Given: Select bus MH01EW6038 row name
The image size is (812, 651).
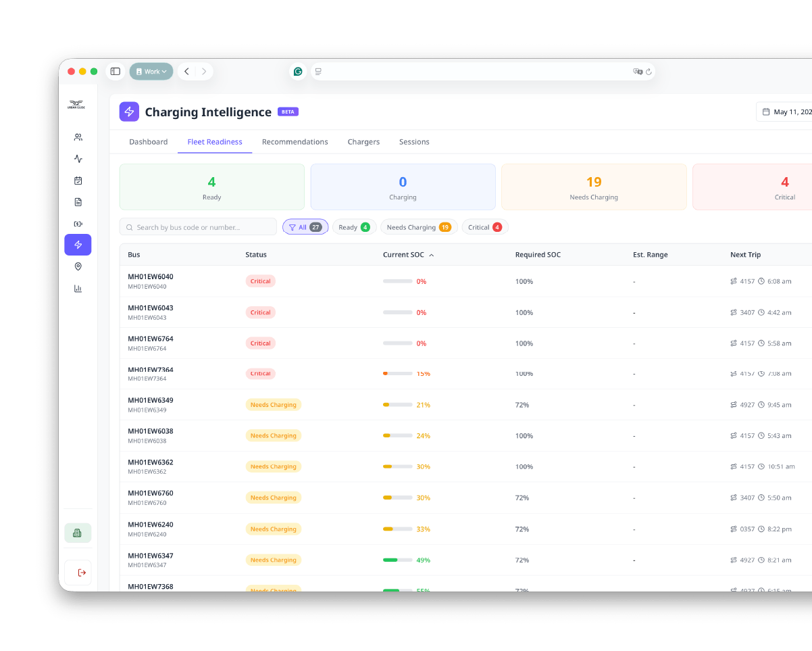Looking at the screenshot, I should (151, 431).
